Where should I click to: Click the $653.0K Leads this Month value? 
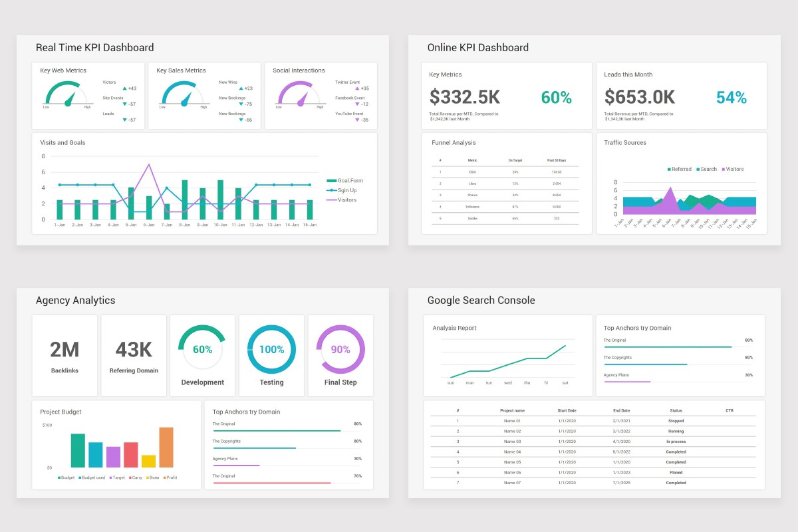click(x=640, y=97)
